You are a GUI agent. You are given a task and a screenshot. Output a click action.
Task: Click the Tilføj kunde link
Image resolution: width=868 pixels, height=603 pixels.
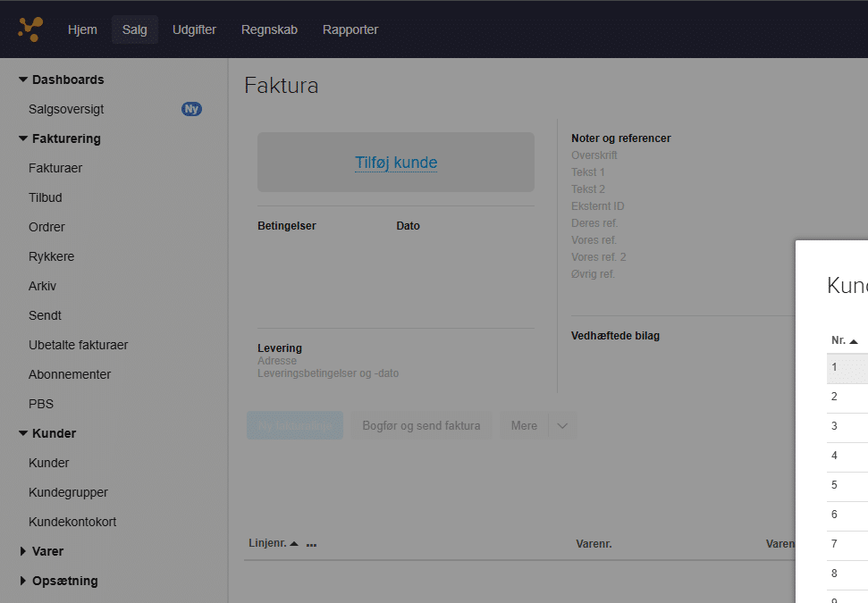396,163
